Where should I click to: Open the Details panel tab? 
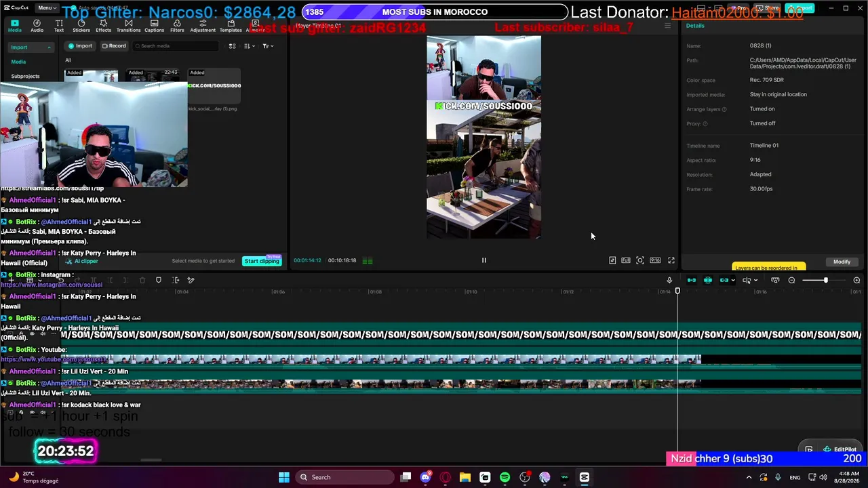point(695,26)
